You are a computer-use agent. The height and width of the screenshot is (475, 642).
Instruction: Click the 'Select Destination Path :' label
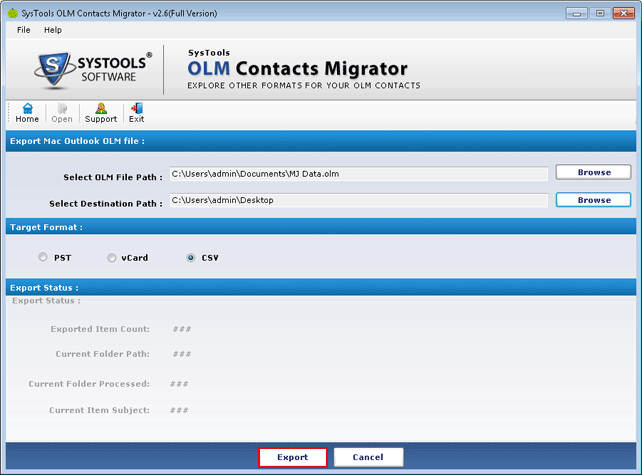[106, 204]
